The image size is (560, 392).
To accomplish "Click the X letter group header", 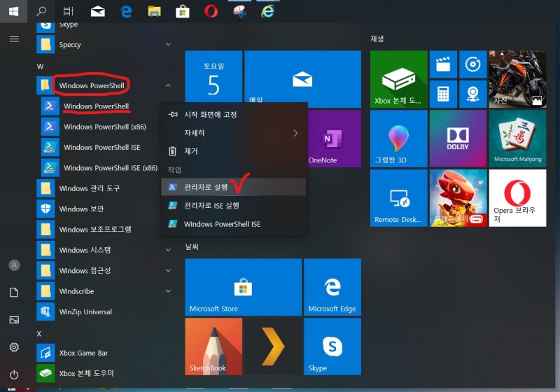I will (39, 334).
